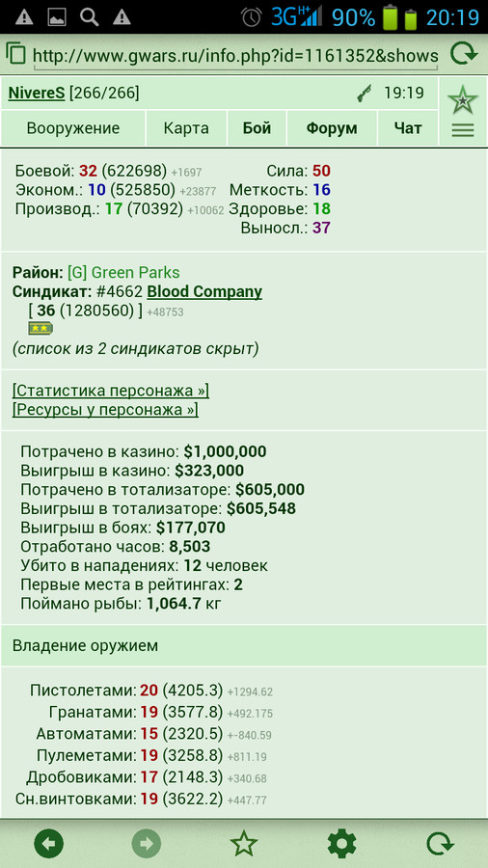This screenshot has height=868, width=488.
Task: Tap the forward arrow in bottom bar
Action: coord(147,844)
